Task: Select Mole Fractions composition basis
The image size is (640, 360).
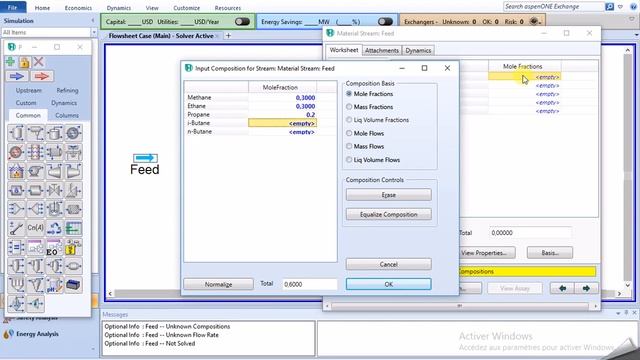Action: coord(349,93)
